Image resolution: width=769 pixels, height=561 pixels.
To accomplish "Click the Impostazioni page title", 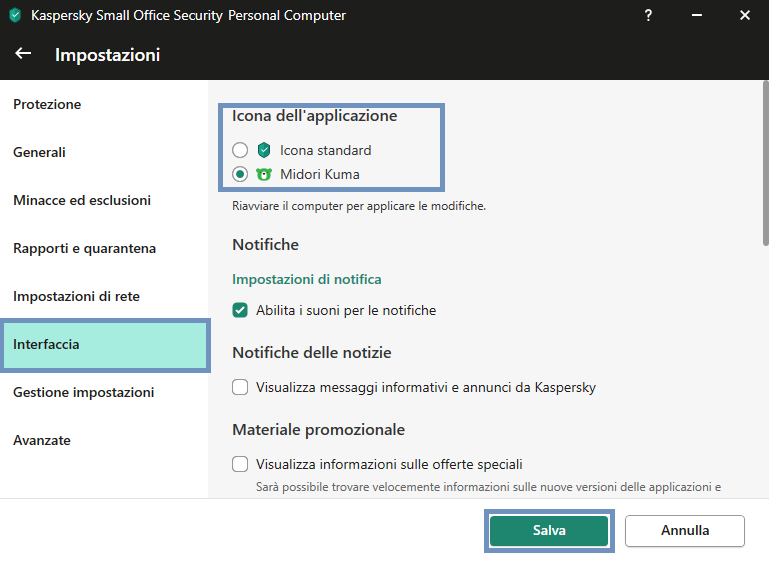I will (107, 55).
